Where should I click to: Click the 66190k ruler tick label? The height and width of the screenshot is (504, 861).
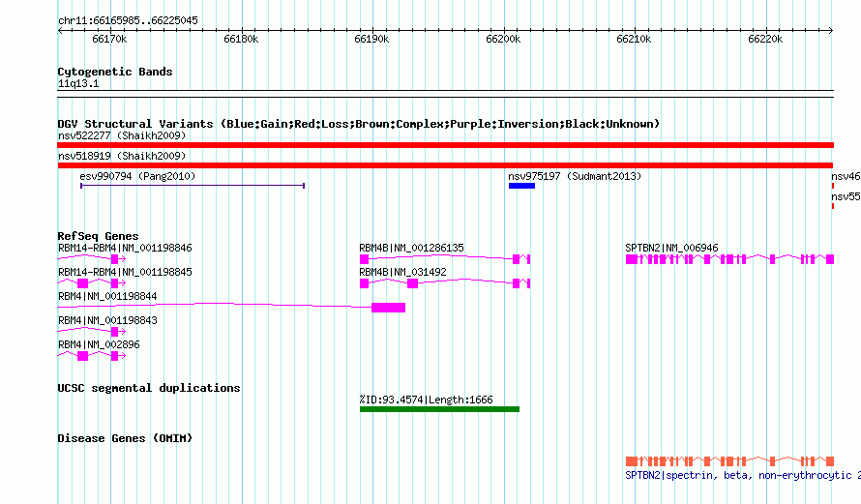pyautogui.click(x=371, y=39)
